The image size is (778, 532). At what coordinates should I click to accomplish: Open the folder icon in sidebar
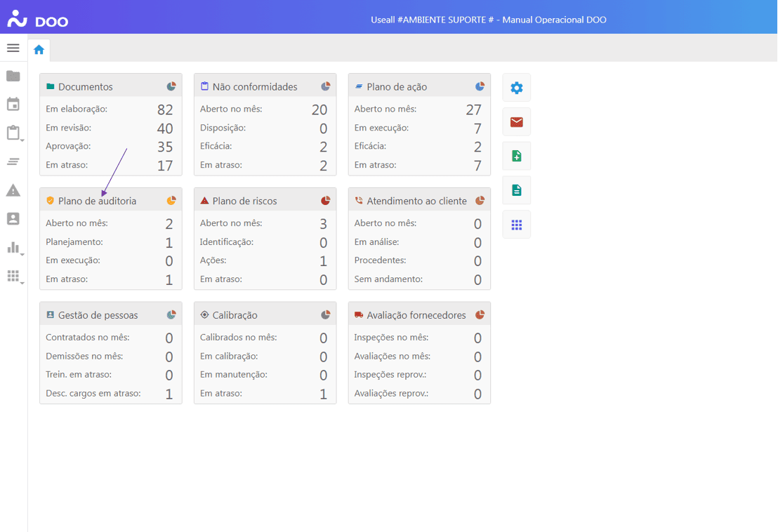pos(13,76)
